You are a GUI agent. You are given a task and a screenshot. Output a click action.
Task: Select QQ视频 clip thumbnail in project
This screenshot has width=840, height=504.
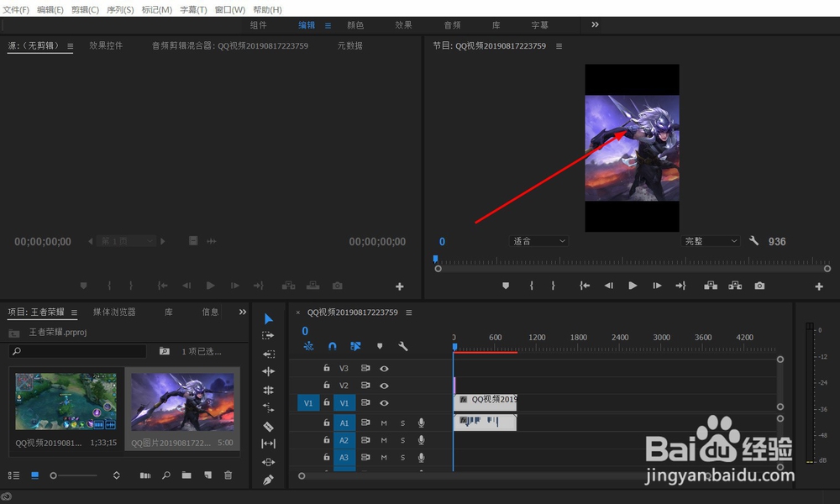tap(66, 402)
